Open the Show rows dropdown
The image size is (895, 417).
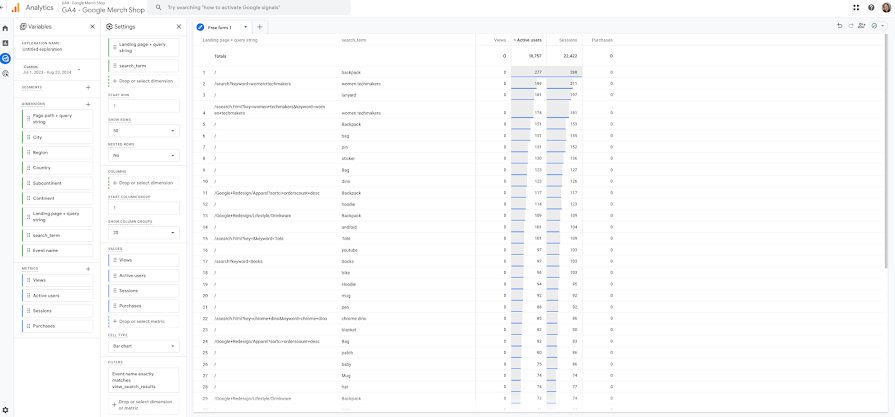pos(144,131)
